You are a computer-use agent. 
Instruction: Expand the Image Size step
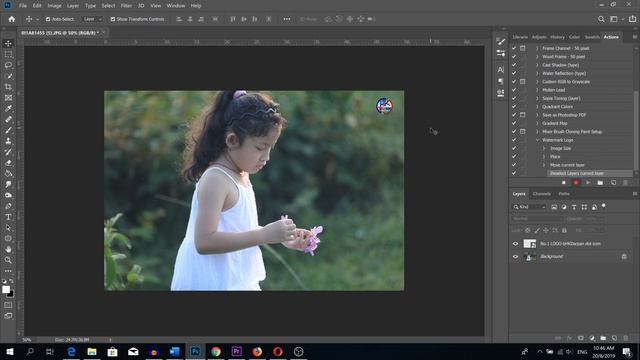[544, 149]
